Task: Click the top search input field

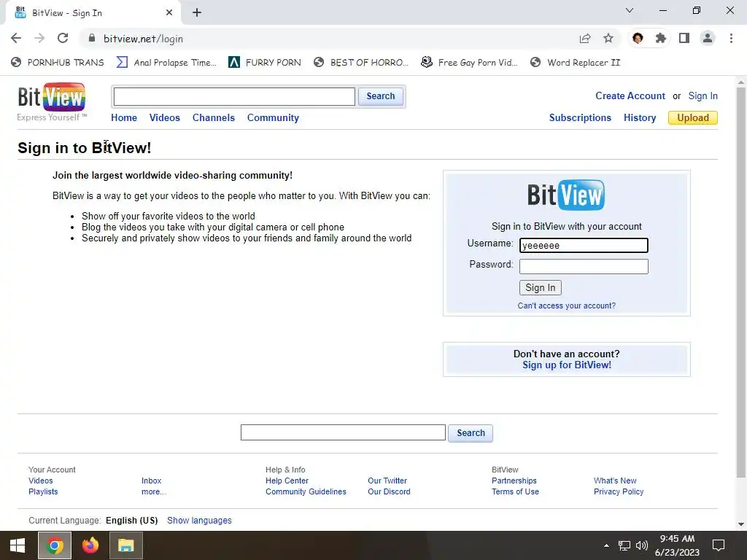Action: [x=234, y=97]
